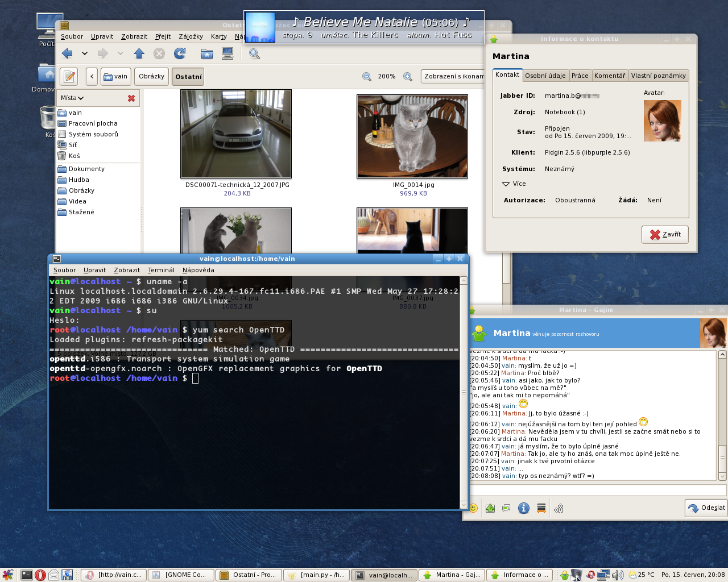Zoom out of the icon view

click(x=367, y=76)
